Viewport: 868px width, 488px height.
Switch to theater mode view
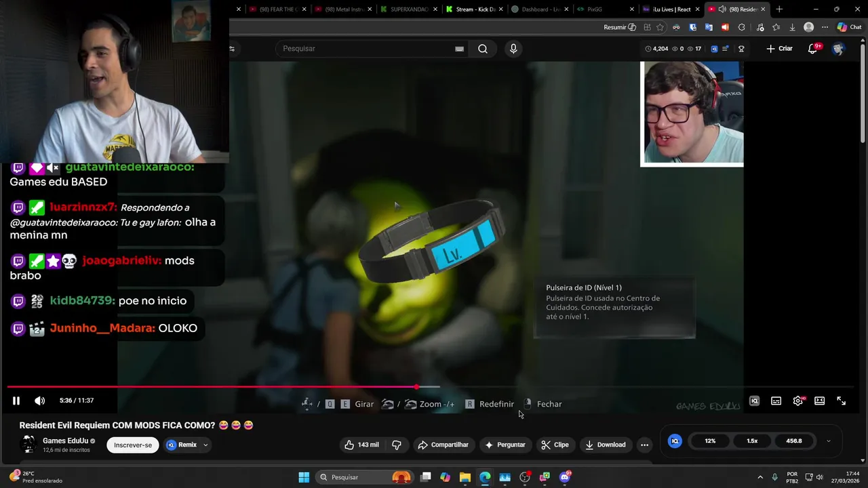pyautogui.click(x=819, y=401)
